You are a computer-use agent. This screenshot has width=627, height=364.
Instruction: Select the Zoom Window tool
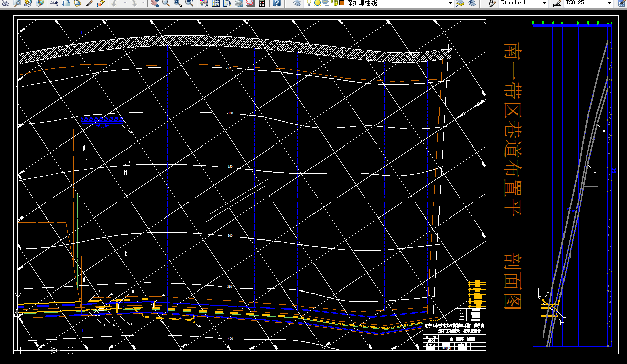(x=178, y=3)
